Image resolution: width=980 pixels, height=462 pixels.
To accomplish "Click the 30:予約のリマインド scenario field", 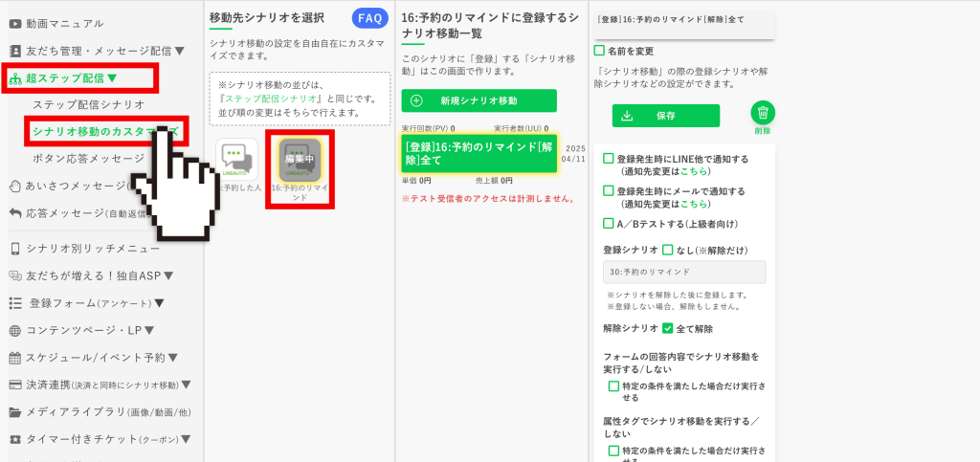I will pos(684,273).
